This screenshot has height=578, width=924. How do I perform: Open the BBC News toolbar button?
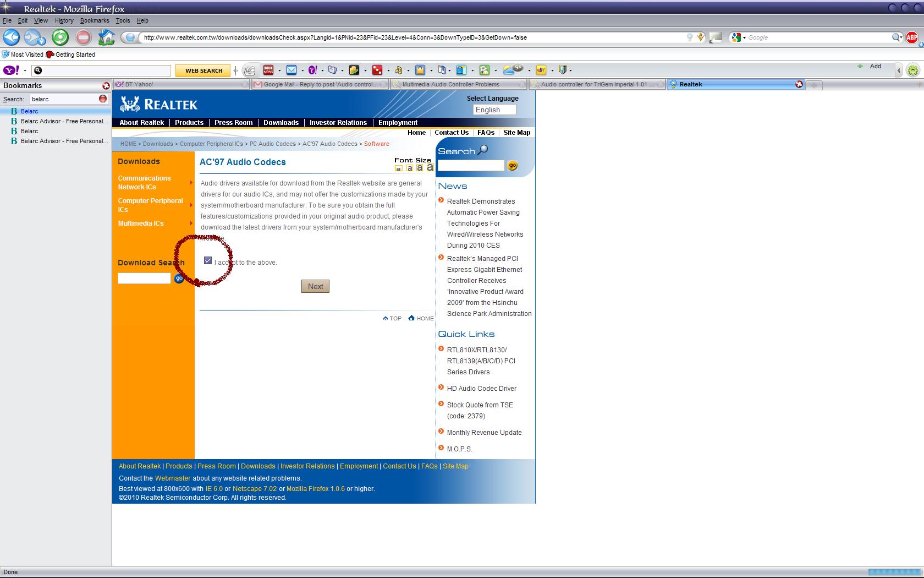point(268,70)
